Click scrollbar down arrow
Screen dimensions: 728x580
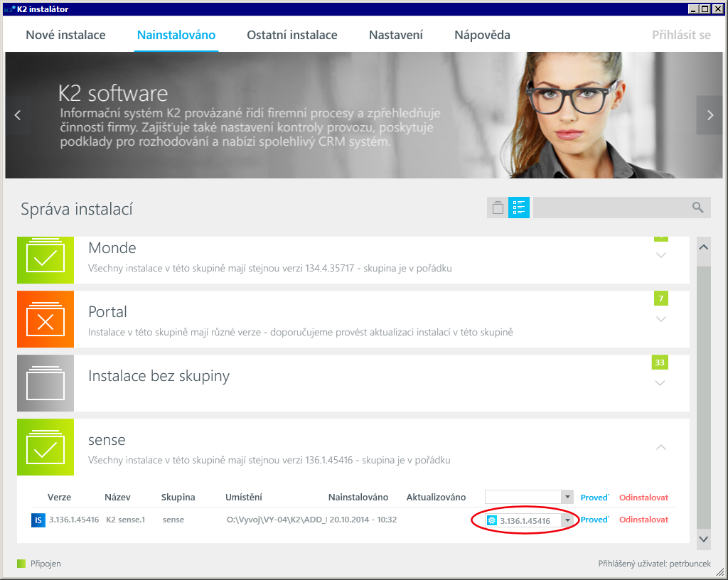[x=704, y=539]
